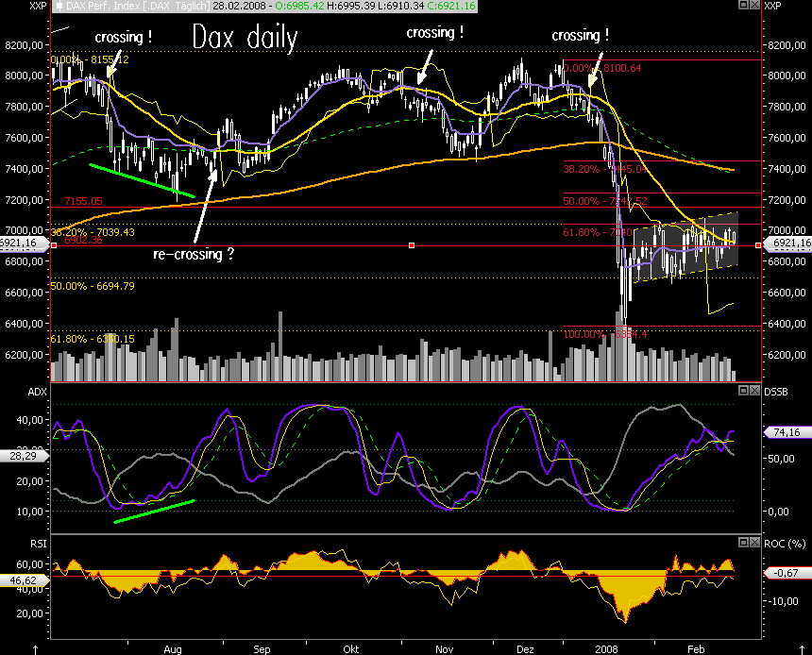Click the red '100.00%' Fibonacci label
This screenshot has height=655, width=812.
tap(605, 334)
